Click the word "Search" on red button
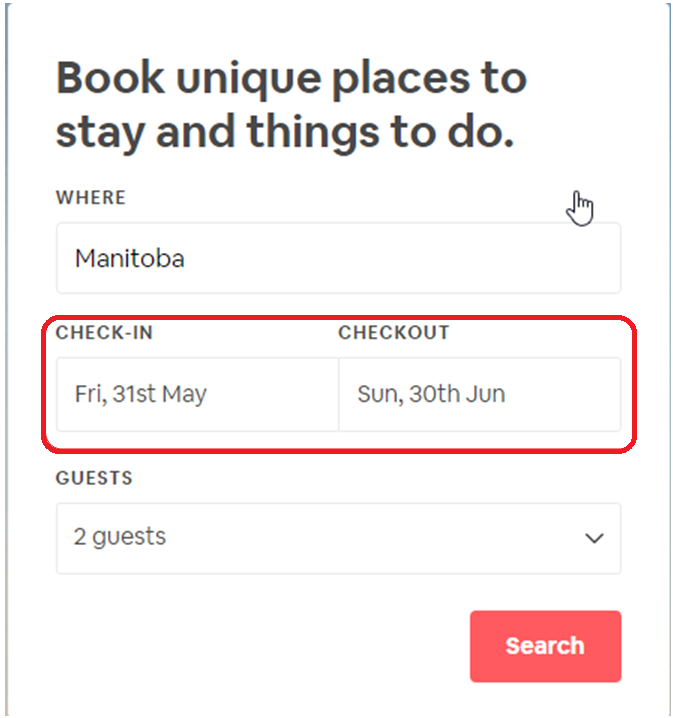Viewport: 673px width, 718px height. 545,646
